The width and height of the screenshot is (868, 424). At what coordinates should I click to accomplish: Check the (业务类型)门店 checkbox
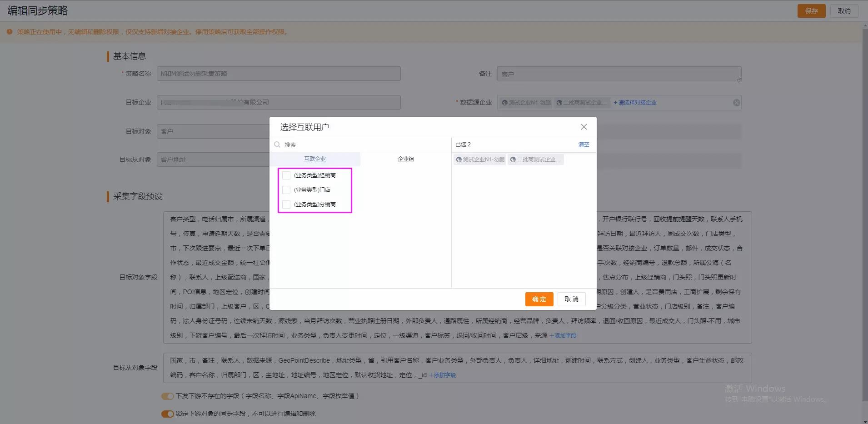click(286, 190)
